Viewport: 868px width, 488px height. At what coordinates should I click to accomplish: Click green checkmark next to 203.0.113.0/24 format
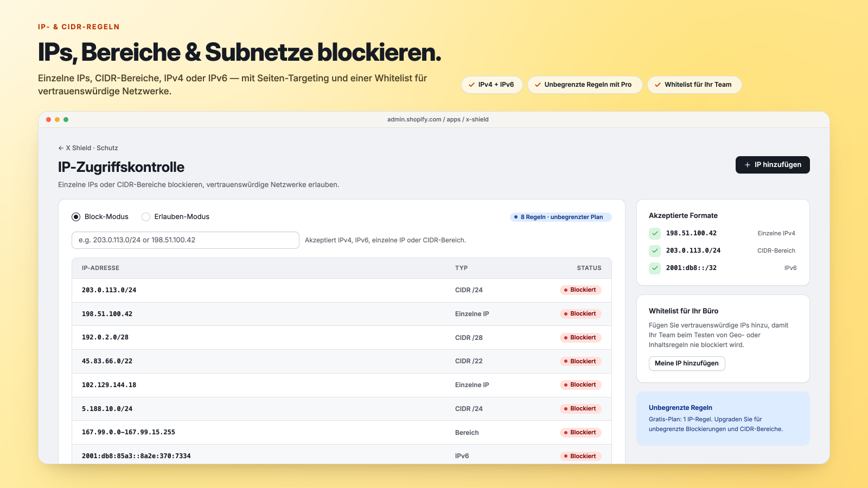(655, 251)
